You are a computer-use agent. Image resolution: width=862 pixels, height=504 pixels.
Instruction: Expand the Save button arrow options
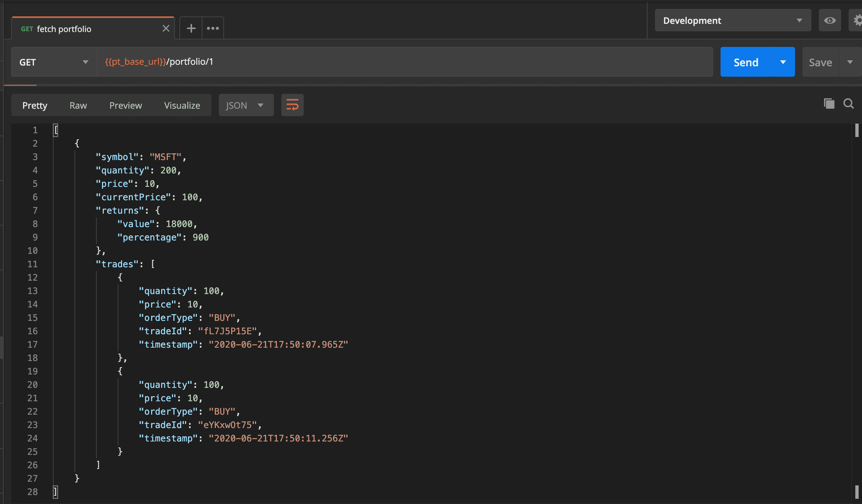(850, 62)
